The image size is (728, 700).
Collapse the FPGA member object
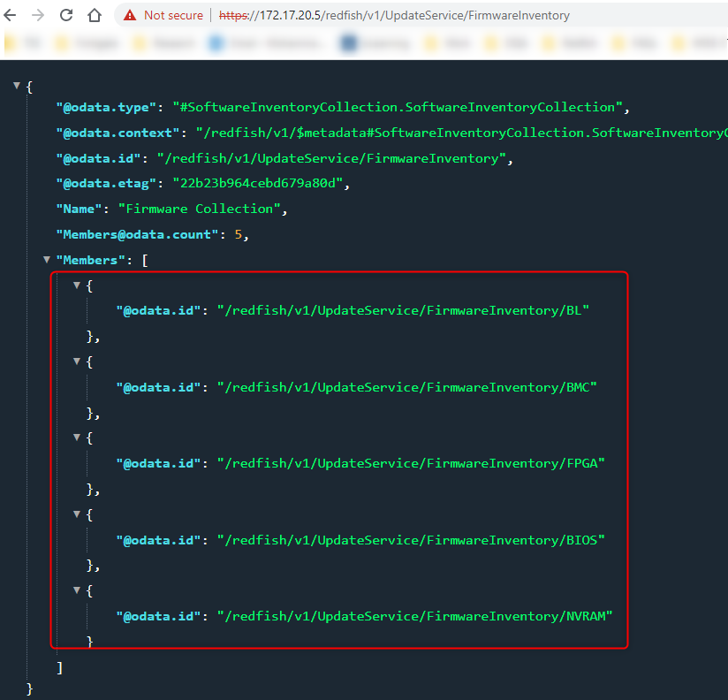coord(77,437)
